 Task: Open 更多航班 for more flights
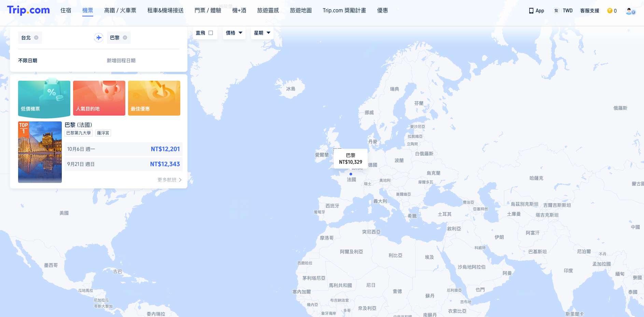(169, 180)
